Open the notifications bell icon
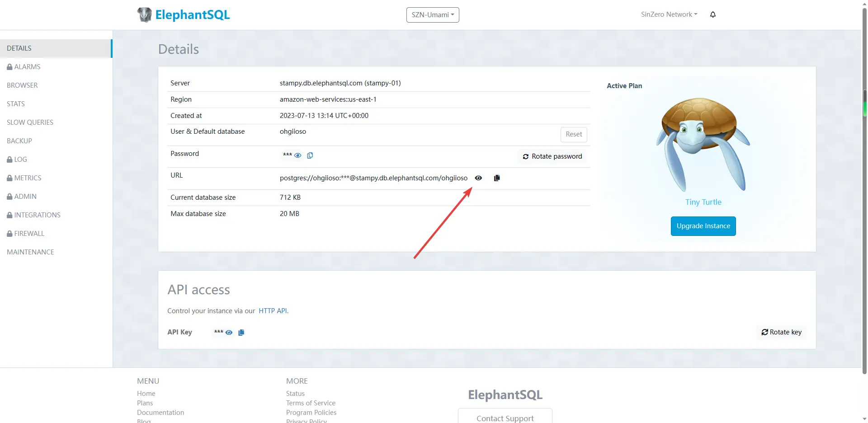Image resolution: width=868 pixels, height=423 pixels. click(713, 14)
